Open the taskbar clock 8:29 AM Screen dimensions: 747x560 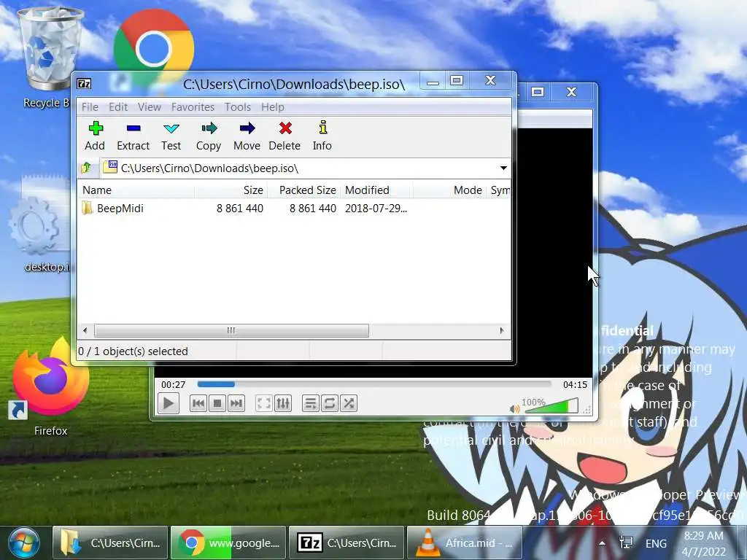[x=704, y=543]
